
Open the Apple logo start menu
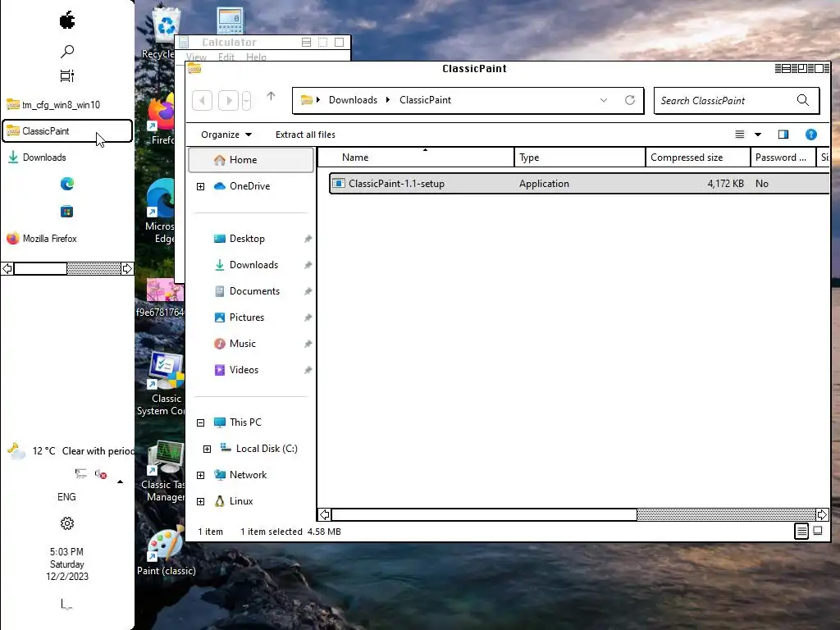point(67,21)
